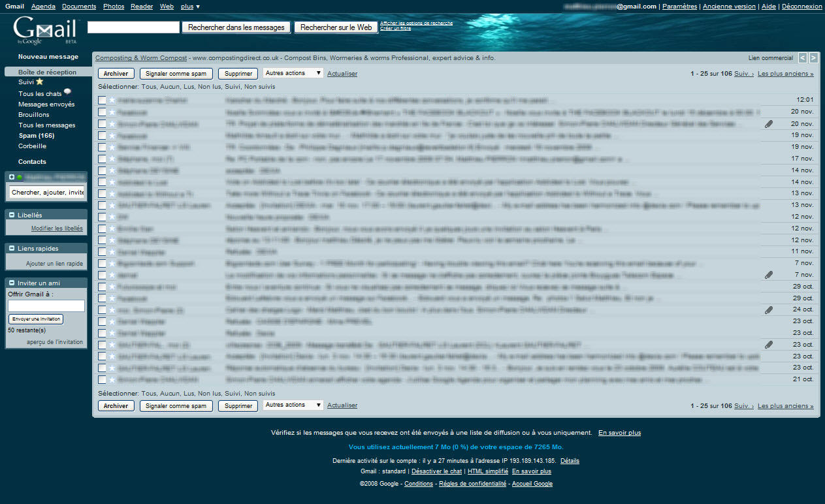Open the Contacts page
This screenshot has width=825, height=504.
coord(32,161)
